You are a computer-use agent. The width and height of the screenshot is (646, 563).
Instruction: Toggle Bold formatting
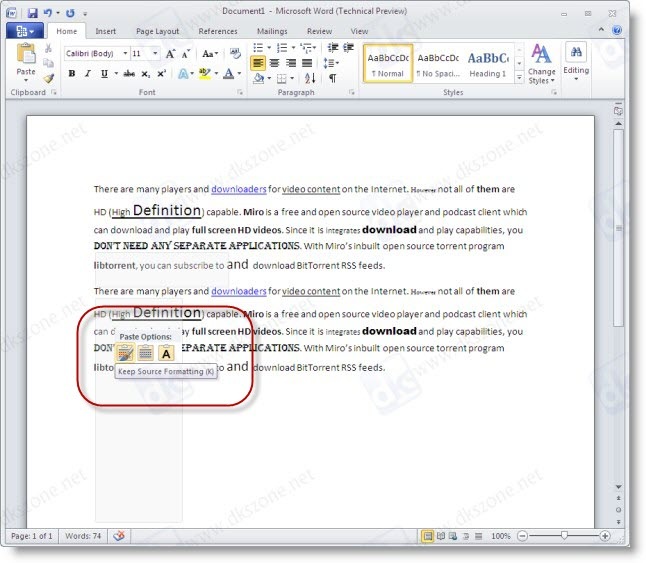pyautogui.click(x=72, y=74)
